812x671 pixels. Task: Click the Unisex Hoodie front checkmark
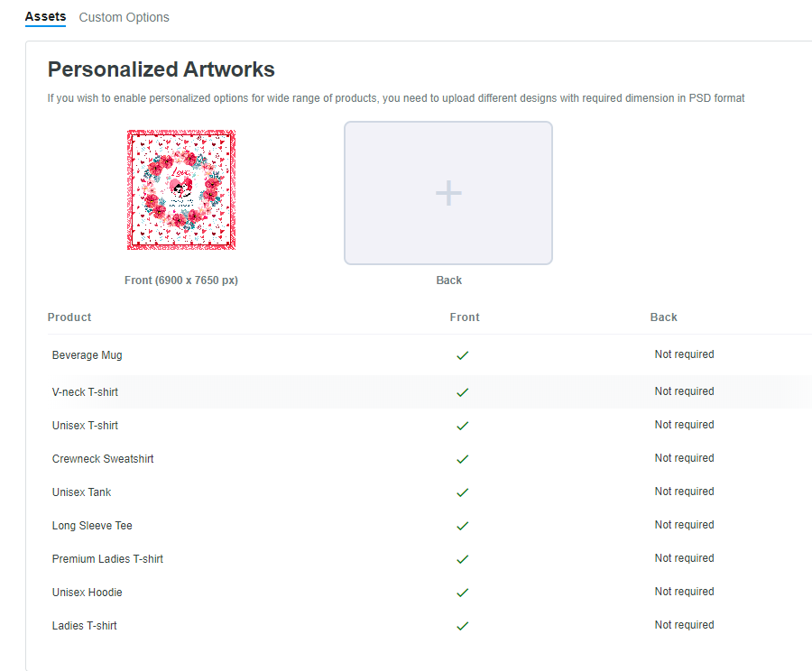coord(463,593)
